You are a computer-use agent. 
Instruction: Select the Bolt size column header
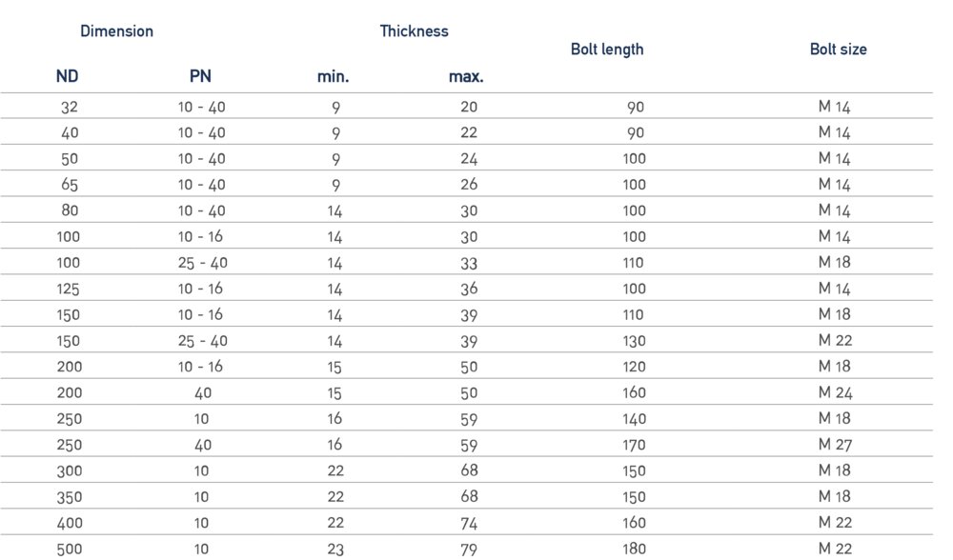point(838,50)
